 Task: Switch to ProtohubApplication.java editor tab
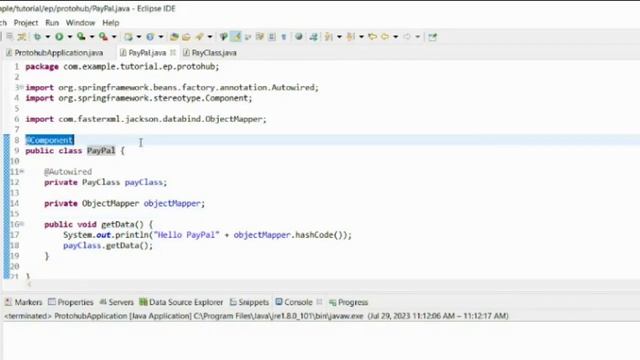pos(55,53)
